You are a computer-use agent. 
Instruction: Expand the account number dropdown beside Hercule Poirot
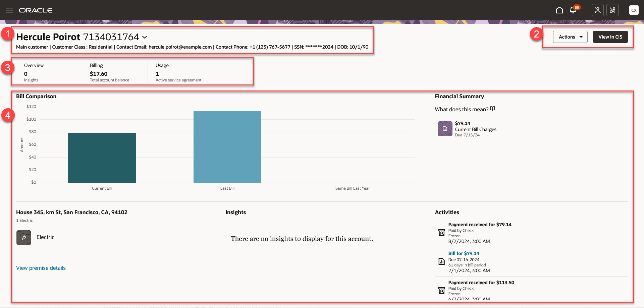(145, 37)
